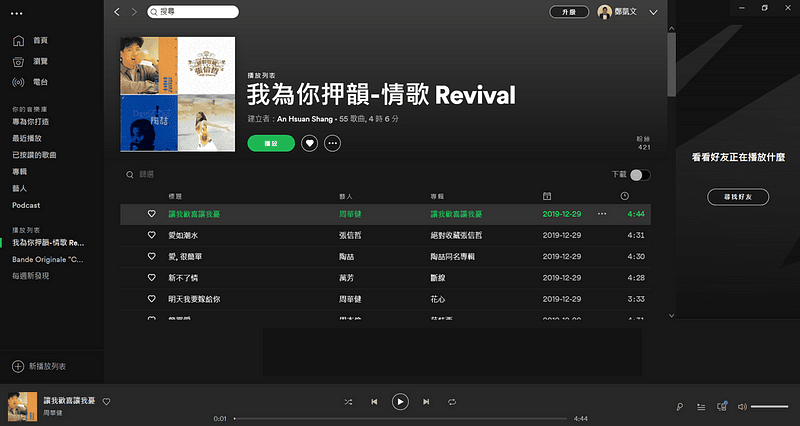Toggle repeat mode
The image size is (800, 426).
coord(452,402)
